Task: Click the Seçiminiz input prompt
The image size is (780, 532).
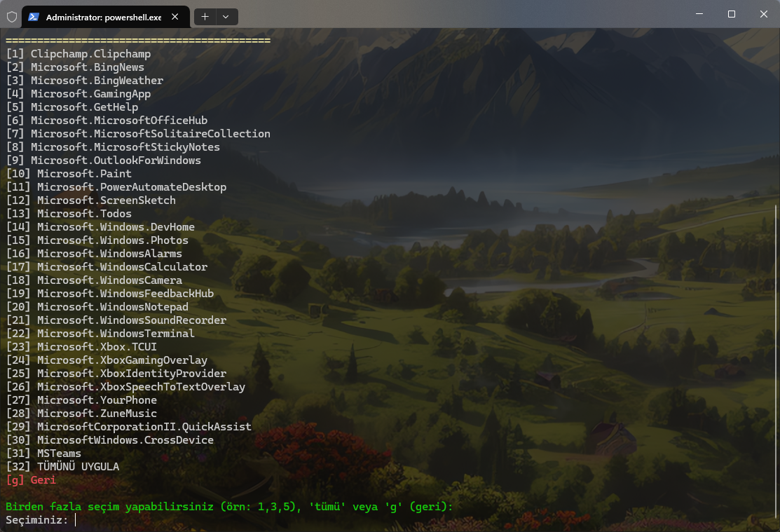Action: pyautogui.click(x=41, y=520)
